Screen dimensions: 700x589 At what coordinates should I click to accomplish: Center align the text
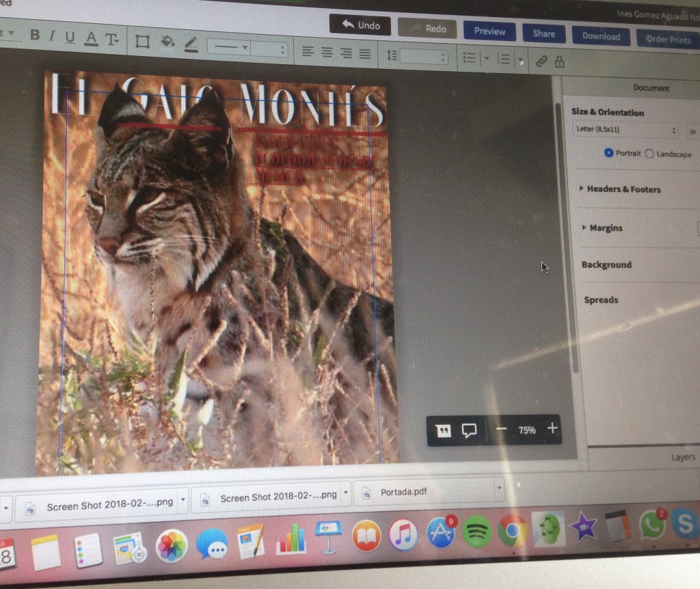click(x=327, y=52)
